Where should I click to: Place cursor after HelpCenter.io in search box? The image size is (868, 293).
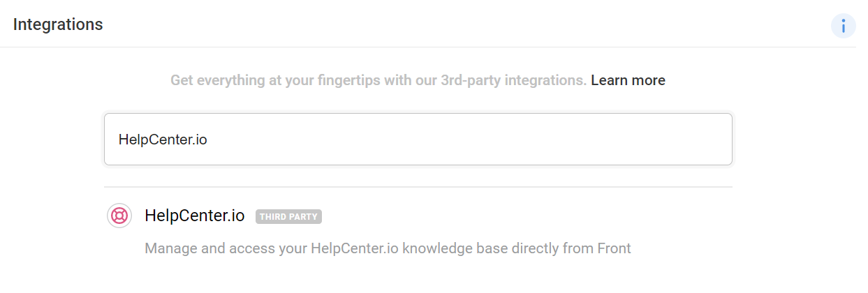208,140
